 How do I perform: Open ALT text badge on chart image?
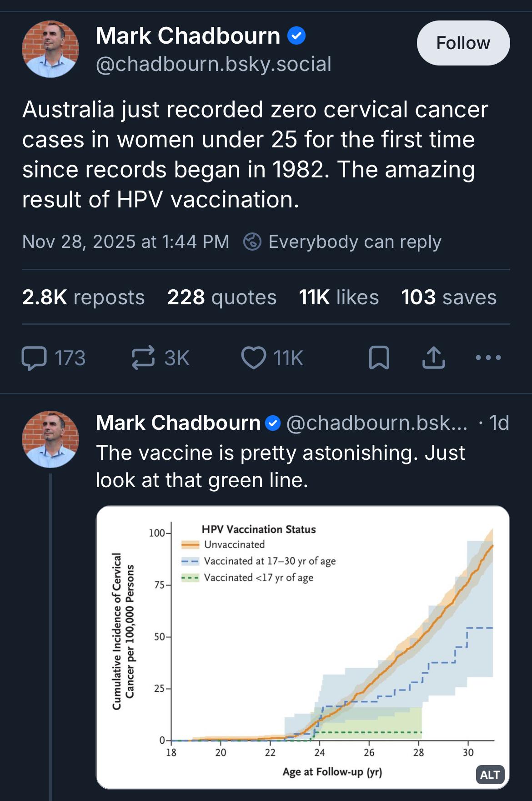point(490,775)
